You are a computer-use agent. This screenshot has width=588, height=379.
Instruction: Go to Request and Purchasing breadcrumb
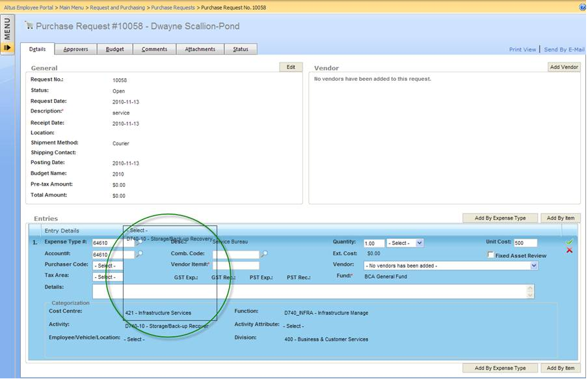click(117, 8)
